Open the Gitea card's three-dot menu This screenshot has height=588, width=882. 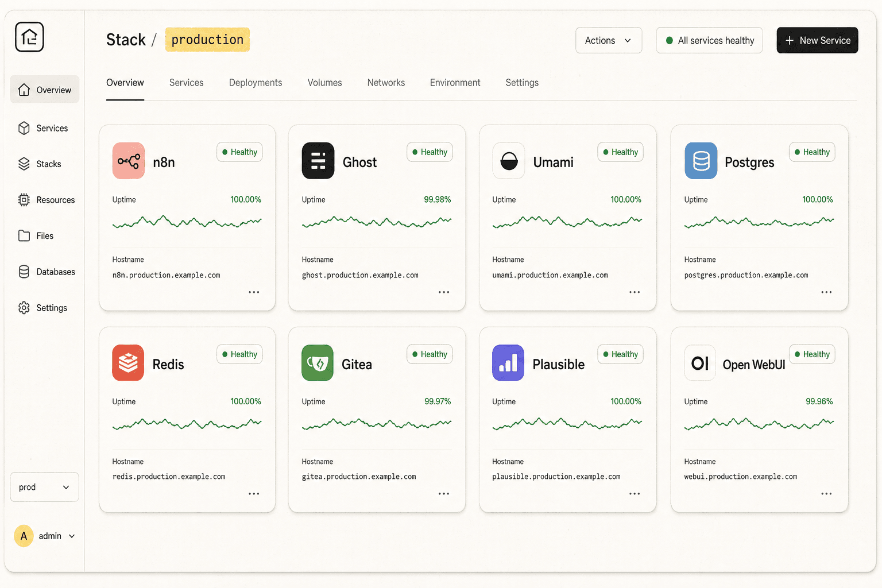[444, 494]
